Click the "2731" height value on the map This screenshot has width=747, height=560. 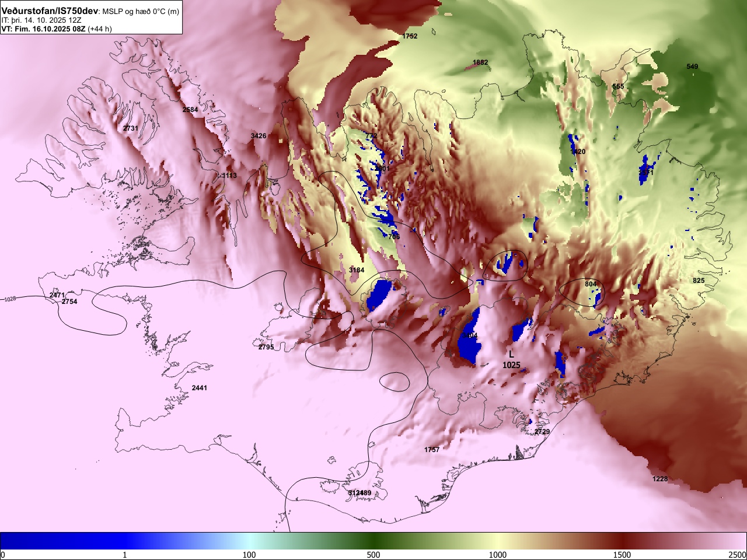pos(131,128)
